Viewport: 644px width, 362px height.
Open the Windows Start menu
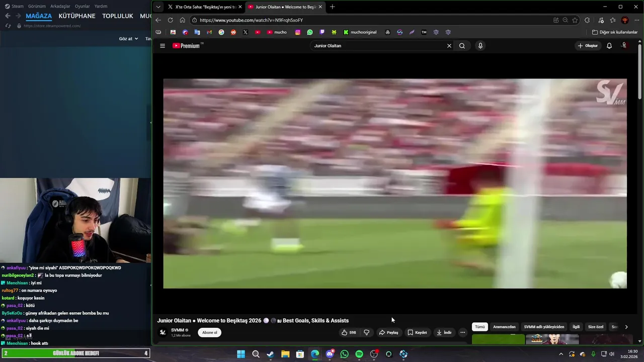tap(241, 354)
